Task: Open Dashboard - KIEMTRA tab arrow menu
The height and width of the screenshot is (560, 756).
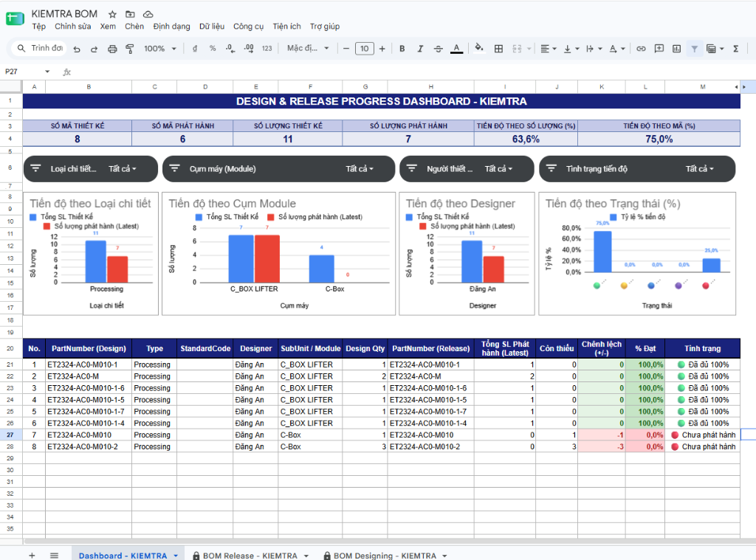Action: click(x=176, y=556)
